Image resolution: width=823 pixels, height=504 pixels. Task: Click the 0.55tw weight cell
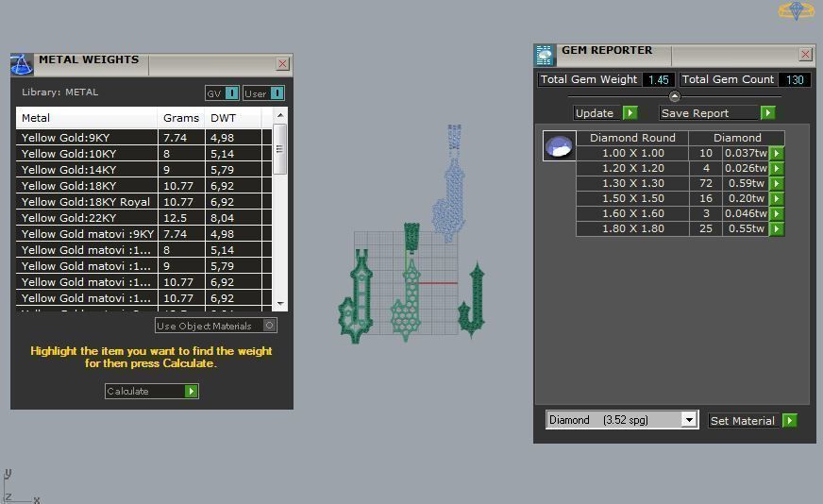click(x=746, y=229)
